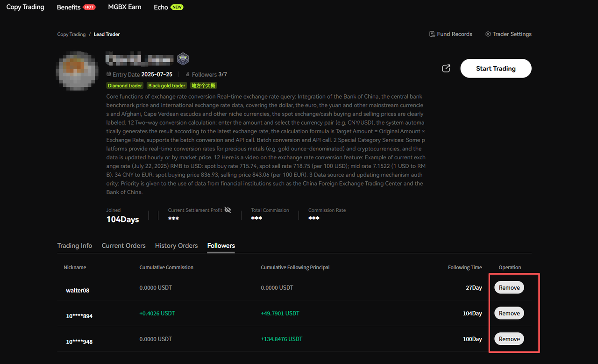This screenshot has width=598, height=364.
Task: Click the share icon beside Start Trading
Action: [446, 69]
